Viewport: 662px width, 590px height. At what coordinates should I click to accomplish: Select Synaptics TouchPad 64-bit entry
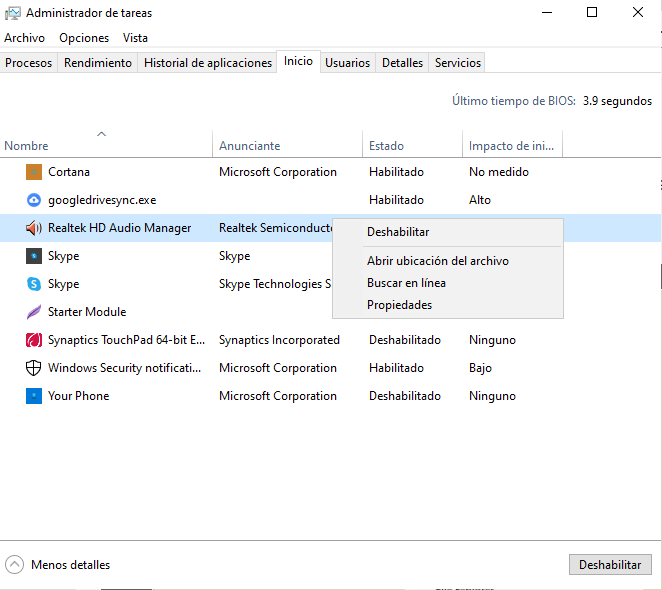(127, 340)
